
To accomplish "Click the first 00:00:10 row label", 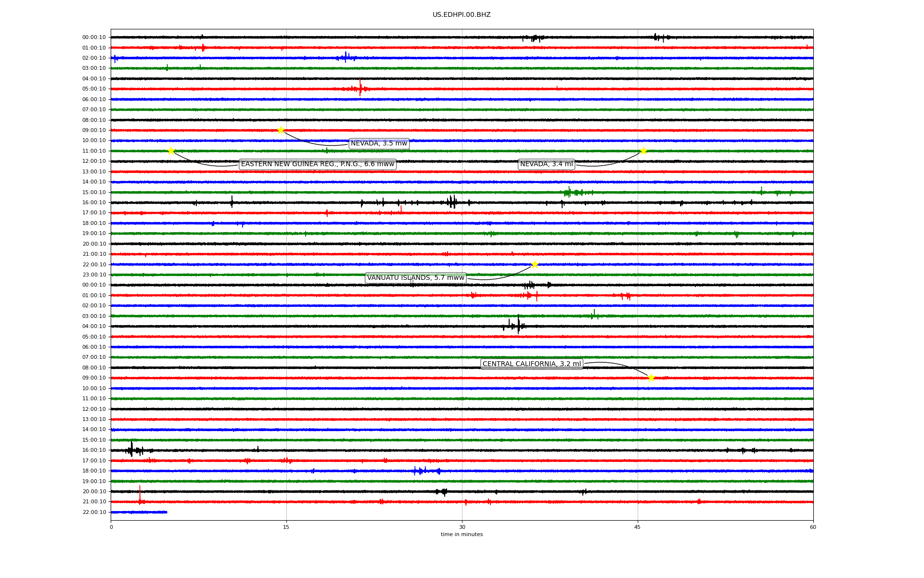I will pyautogui.click(x=94, y=37).
